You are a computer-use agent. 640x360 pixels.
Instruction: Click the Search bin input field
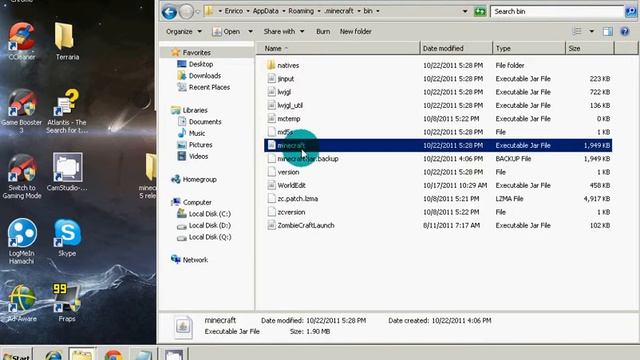pos(557,11)
